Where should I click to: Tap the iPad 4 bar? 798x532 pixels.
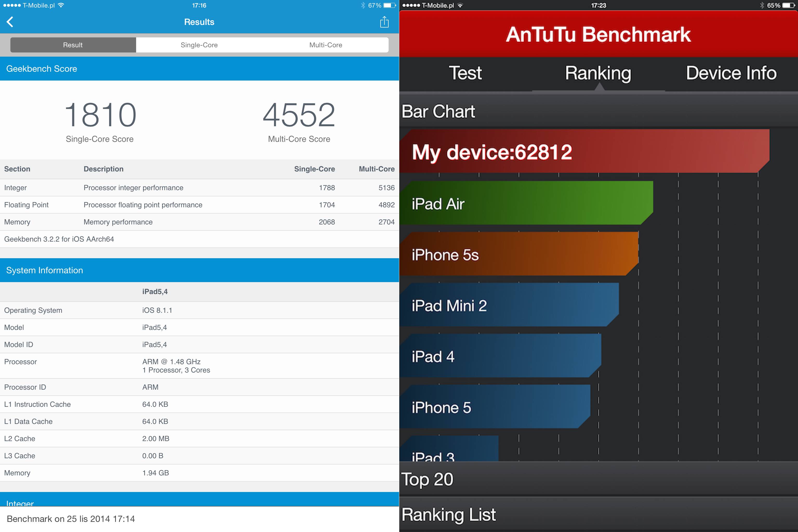click(x=500, y=356)
